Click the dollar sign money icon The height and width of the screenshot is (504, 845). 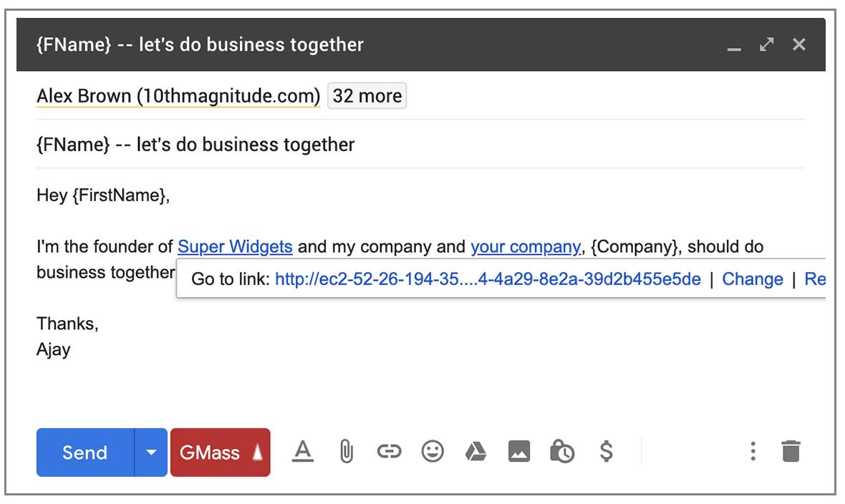click(x=606, y=452)
